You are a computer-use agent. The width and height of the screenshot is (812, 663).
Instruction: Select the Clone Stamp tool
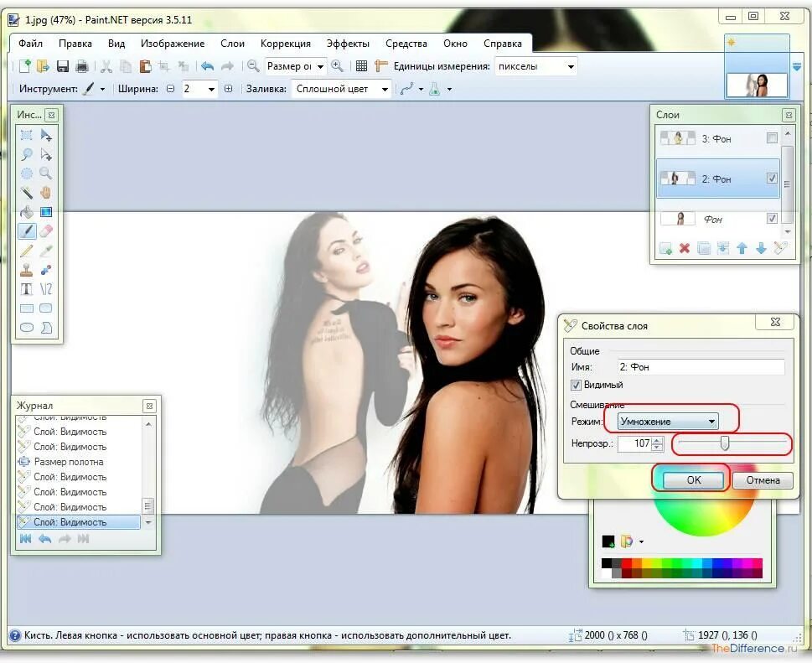point(27,270)
